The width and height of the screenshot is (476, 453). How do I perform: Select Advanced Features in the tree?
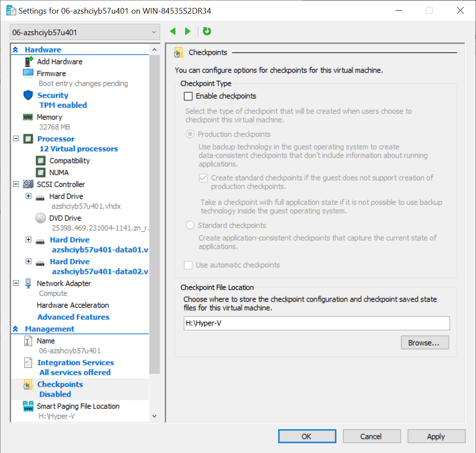click(x=73, y=317)
